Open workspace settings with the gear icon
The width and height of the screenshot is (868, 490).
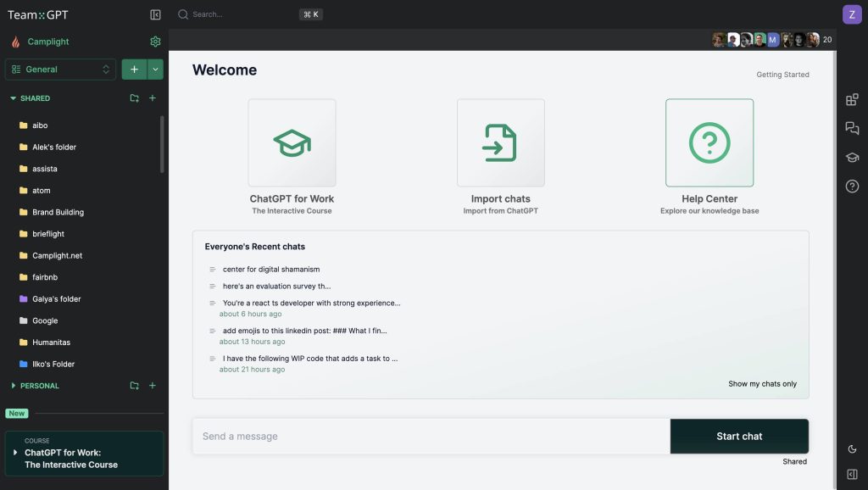point(155,41)
